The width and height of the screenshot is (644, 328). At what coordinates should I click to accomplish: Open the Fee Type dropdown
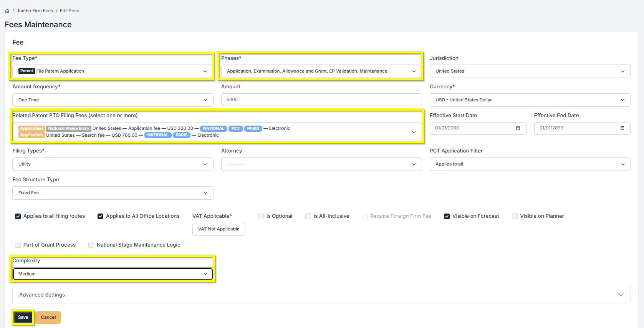click(113, 71)
